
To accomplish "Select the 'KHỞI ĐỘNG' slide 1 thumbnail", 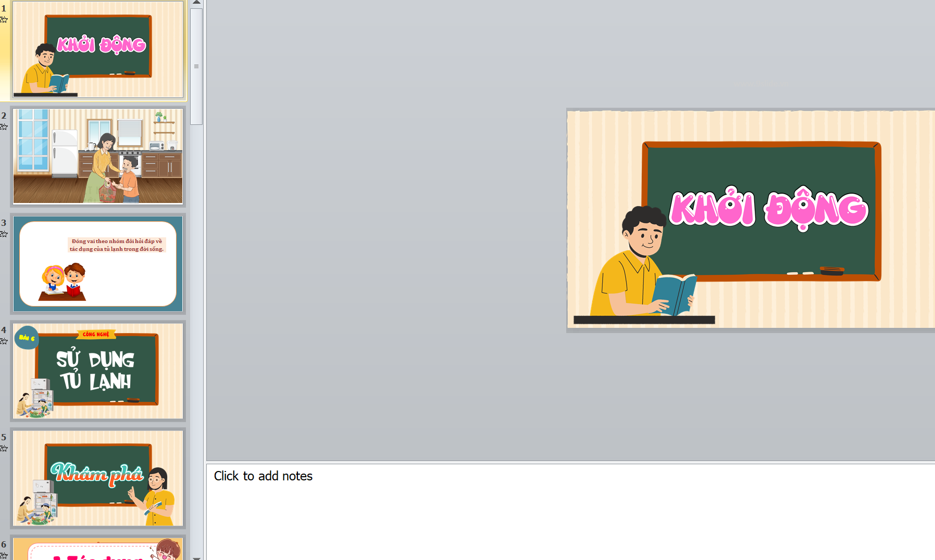I will [98, 49].
